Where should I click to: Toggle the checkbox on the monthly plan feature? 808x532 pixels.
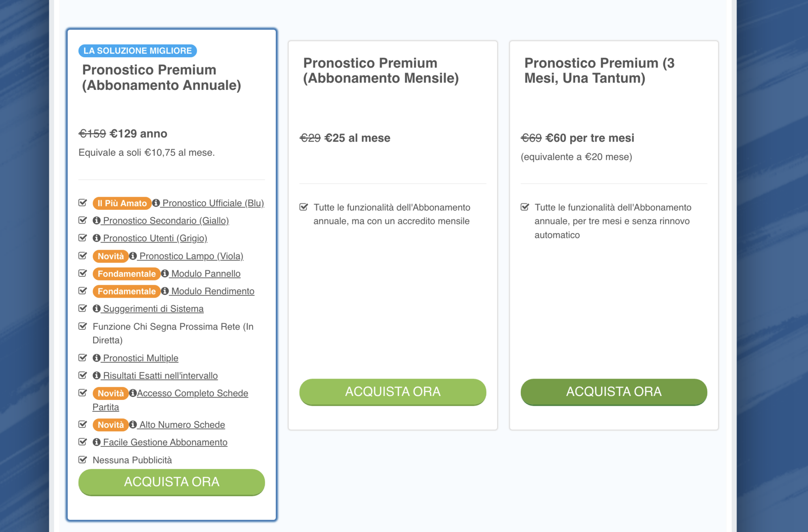304,207
